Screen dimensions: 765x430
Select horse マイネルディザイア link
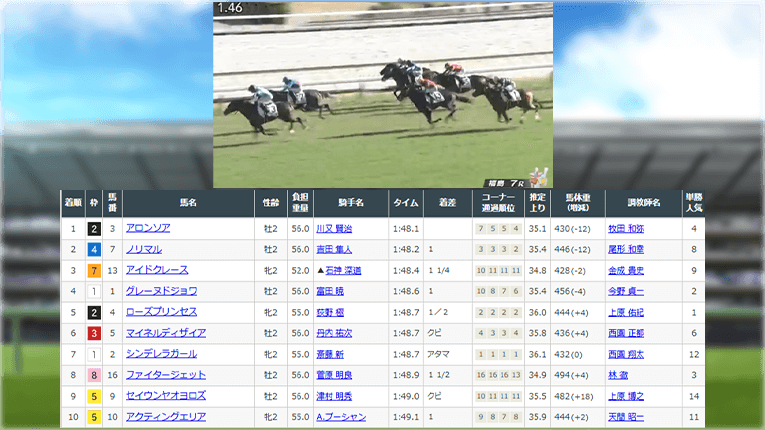(x=166, y=333)
